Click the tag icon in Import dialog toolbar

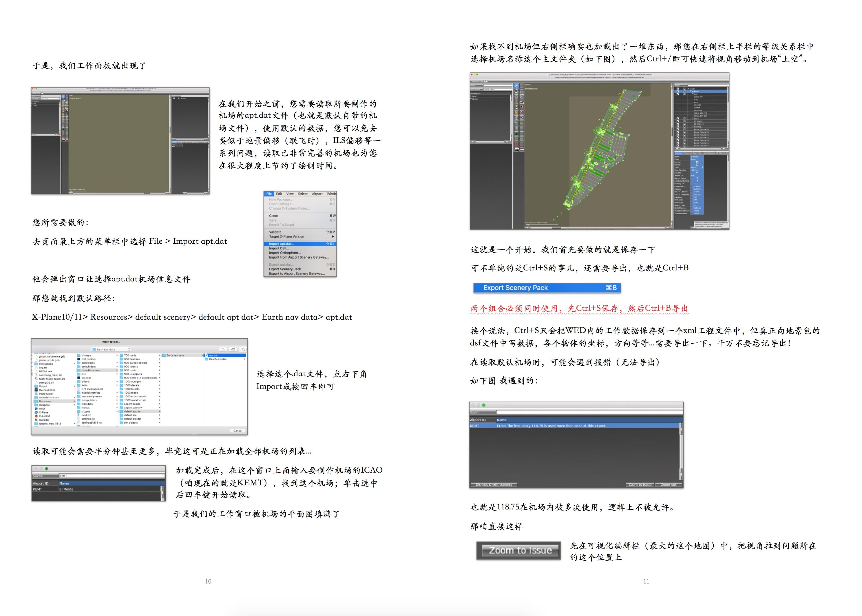(x=233, y=349)
